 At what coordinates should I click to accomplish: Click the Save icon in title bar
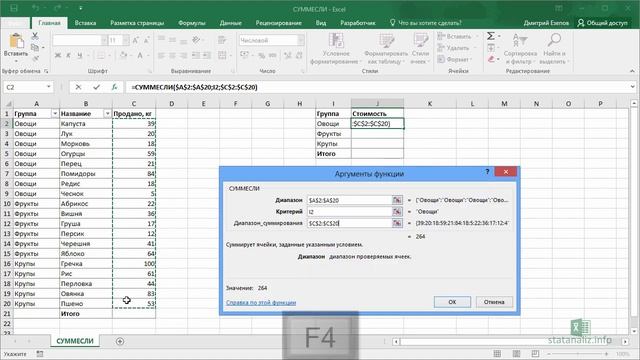point(14,8)
